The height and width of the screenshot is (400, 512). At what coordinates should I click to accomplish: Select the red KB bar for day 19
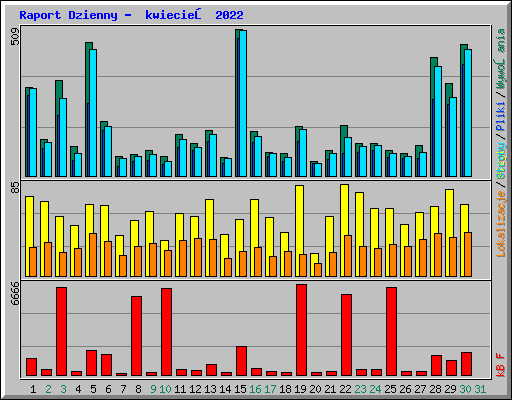click(301, 330)
